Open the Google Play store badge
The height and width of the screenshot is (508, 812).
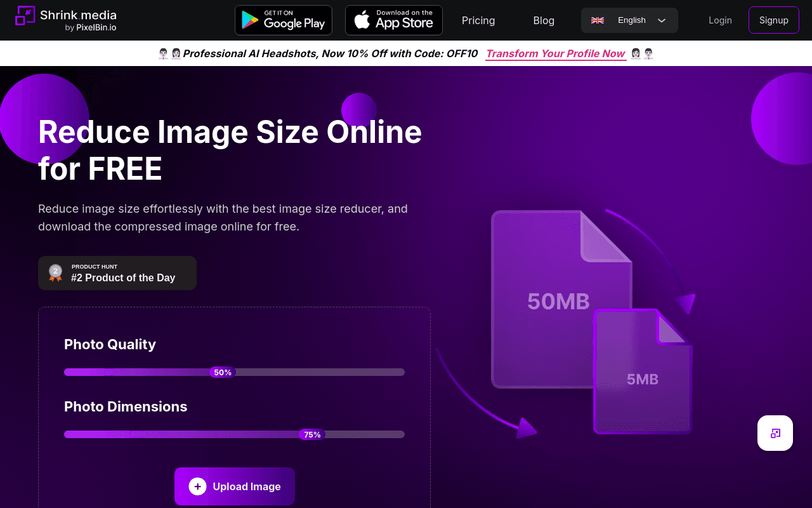click(284, 20)
